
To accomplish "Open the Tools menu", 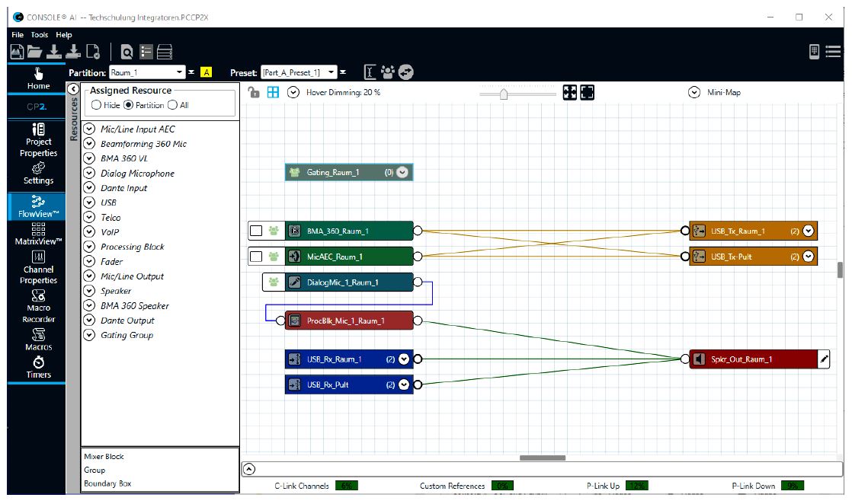I will [x=40, y=35].
